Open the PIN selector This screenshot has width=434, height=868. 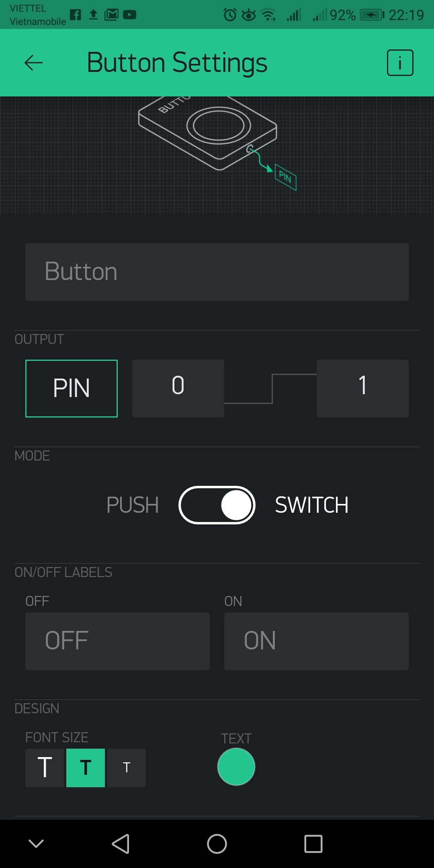(72, 389)
